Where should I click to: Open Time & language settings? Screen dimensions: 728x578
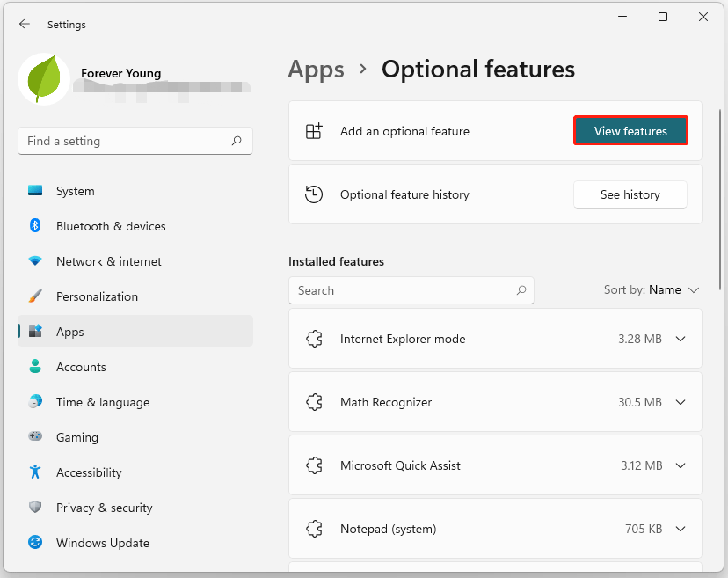(x=102, y=402)
